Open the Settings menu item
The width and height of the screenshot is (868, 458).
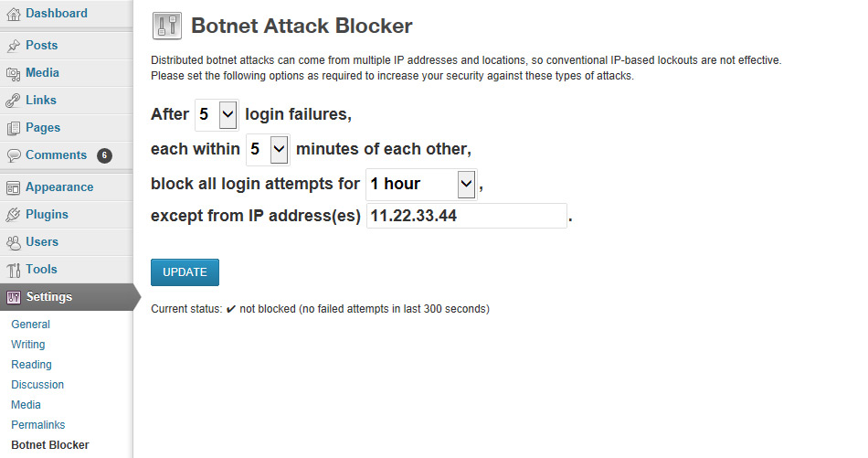(67, 297)
